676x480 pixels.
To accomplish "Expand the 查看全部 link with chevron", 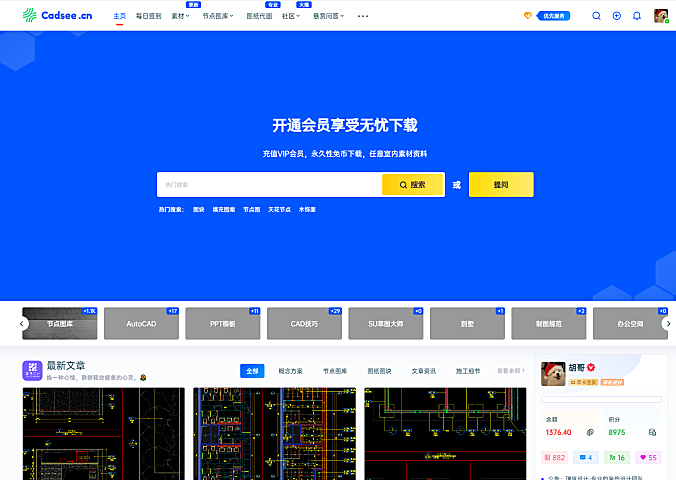I will click(511, 370).
